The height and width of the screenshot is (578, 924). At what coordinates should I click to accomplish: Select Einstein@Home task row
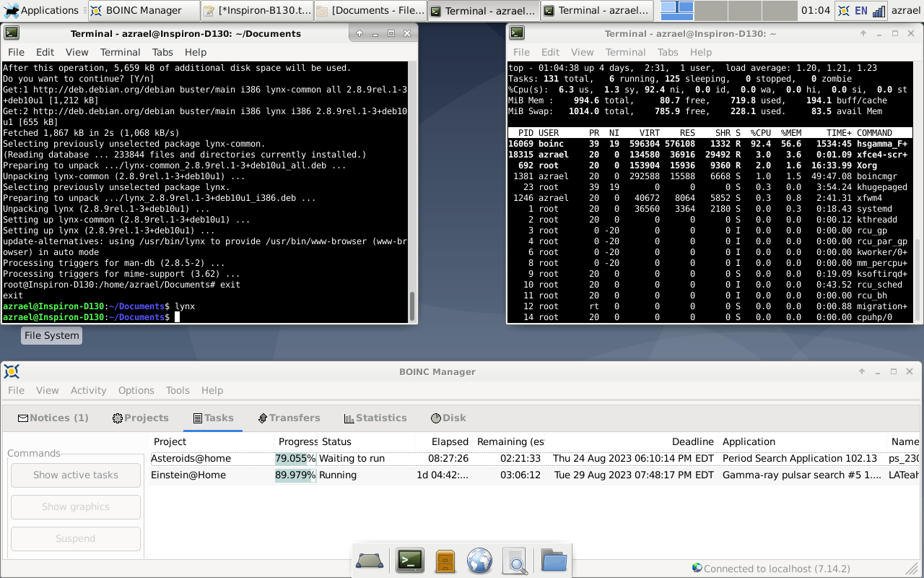point(536,475)
